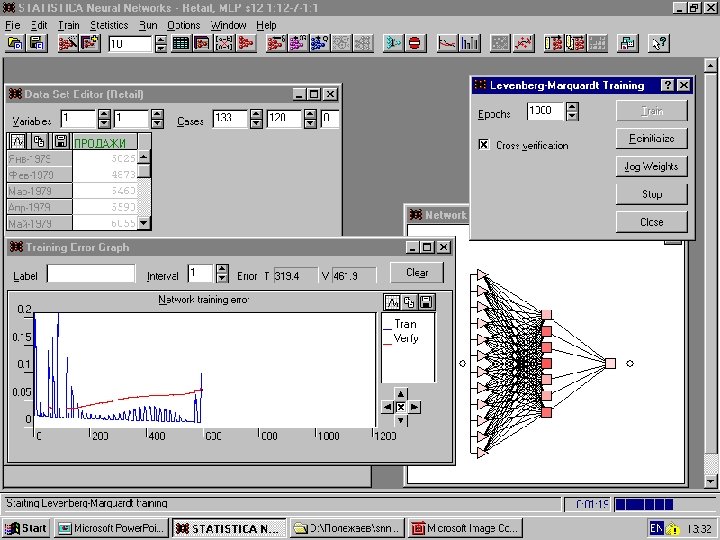Click the Levenberg-Marquardt dialog help question button
720x540 pixels.
tap(667, 85)
